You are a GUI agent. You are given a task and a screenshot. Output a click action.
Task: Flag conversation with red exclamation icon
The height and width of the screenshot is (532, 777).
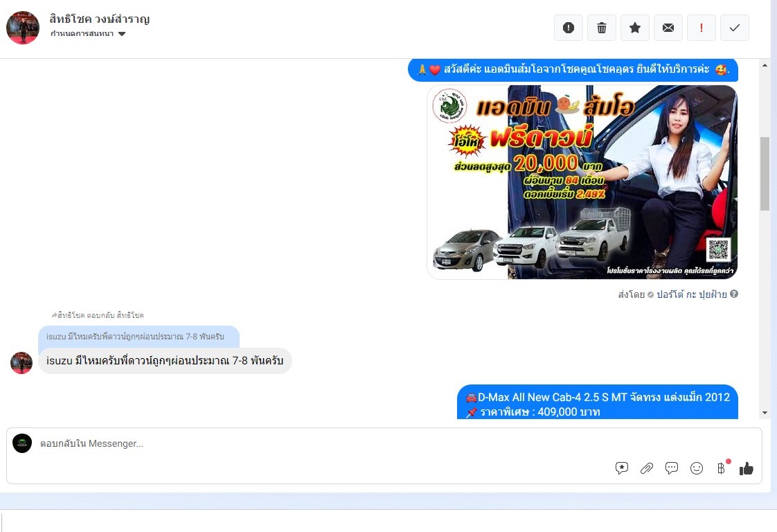coord(702,28)
